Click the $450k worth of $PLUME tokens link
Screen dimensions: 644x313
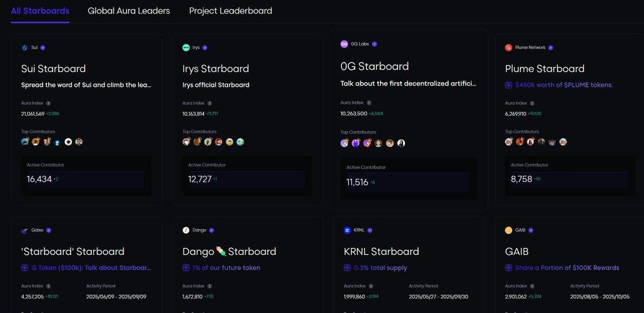(564, 85)
